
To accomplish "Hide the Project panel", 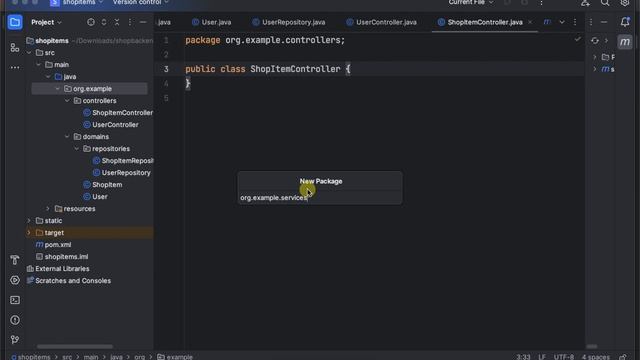I will pos(143,22).
